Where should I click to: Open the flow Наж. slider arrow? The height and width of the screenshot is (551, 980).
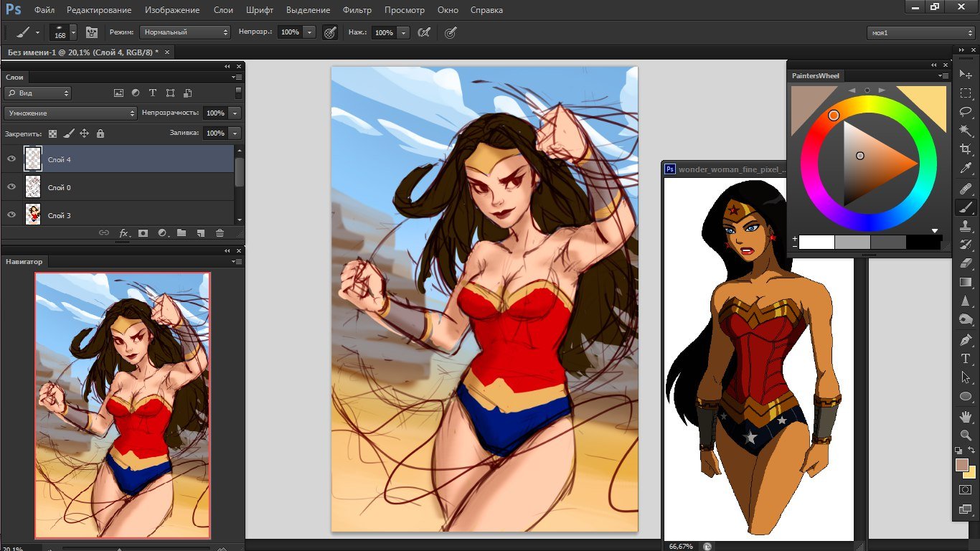(403, 32)
